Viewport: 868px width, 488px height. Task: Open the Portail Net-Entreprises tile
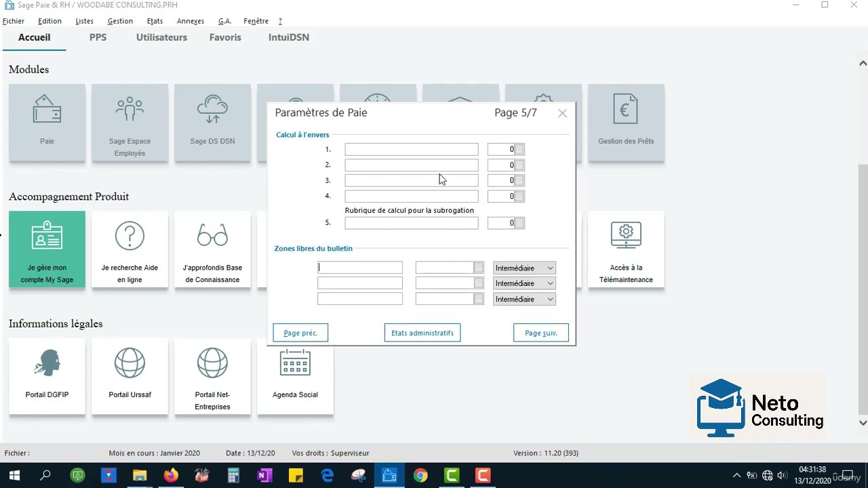tap(212, 376)
